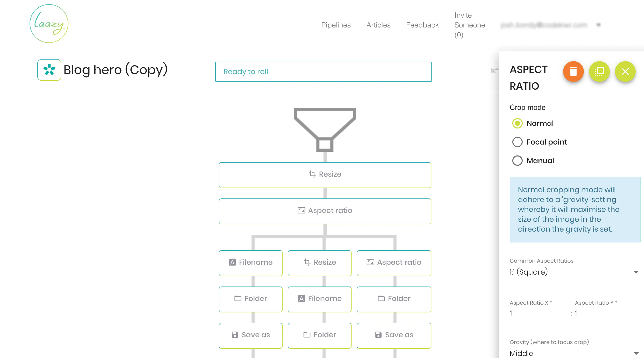Duplicate the step with the copy icon

(599, 71)
